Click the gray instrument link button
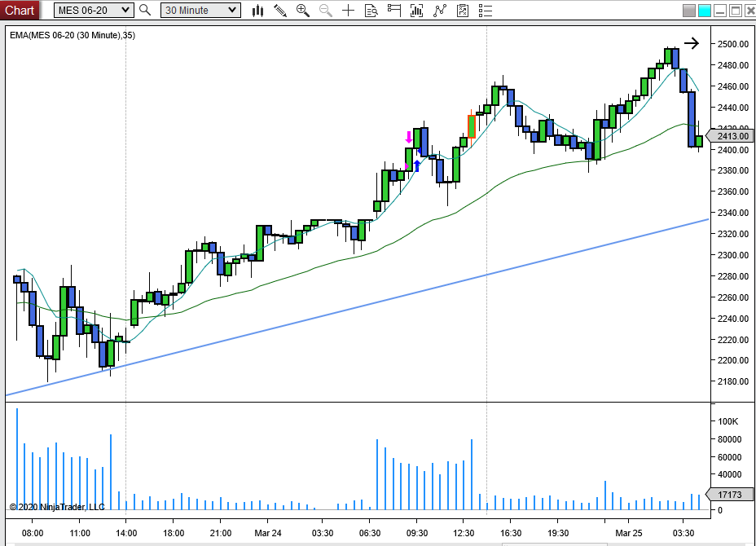The width and height of the screenshot is (756, 546). point(689,11)
